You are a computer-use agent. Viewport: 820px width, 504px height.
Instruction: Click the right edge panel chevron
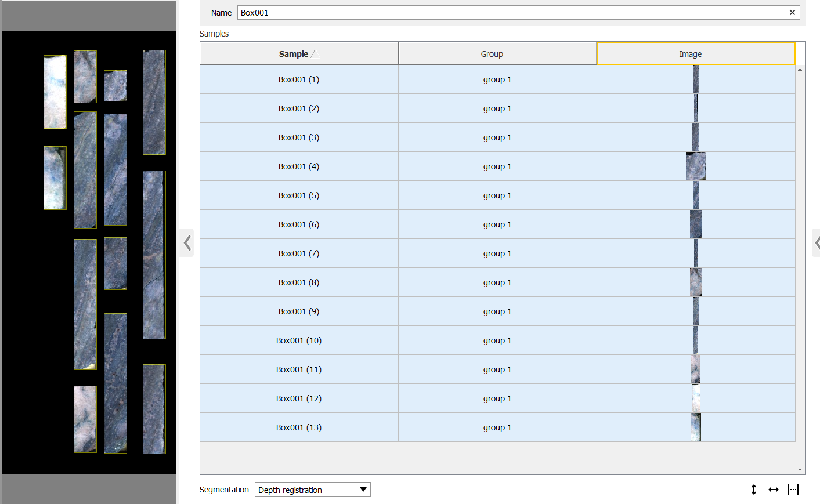pos(817,242)
